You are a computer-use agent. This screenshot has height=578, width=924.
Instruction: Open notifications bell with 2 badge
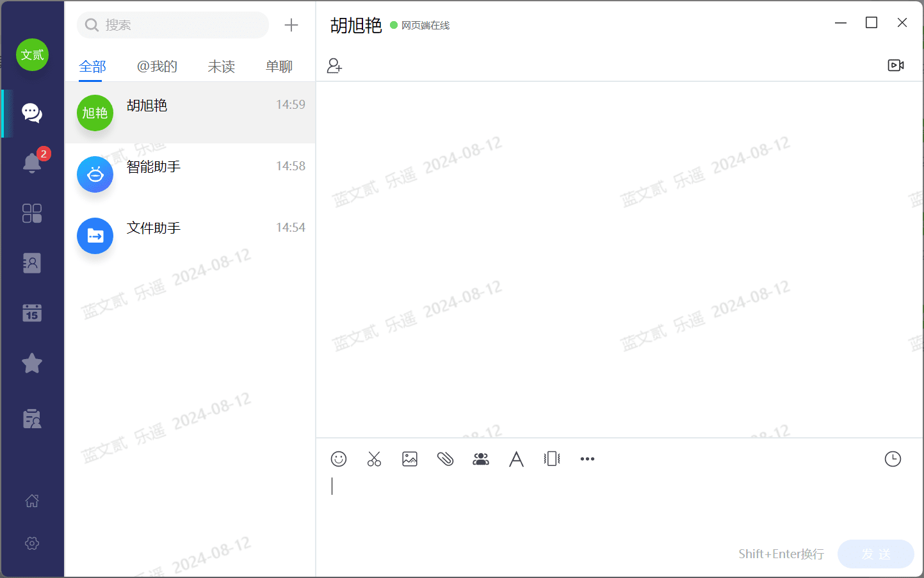(33, 162)
